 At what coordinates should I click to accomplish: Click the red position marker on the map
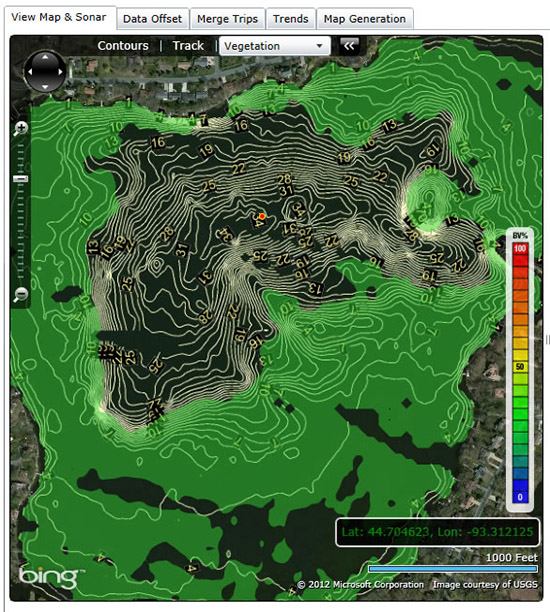(x=262, y=216)
